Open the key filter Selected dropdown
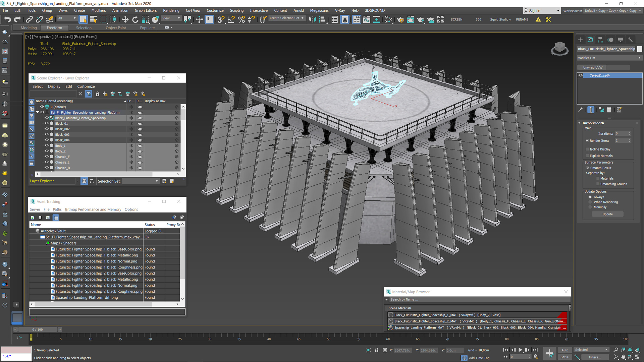The image size is (644, 362). tap(591, 350)
